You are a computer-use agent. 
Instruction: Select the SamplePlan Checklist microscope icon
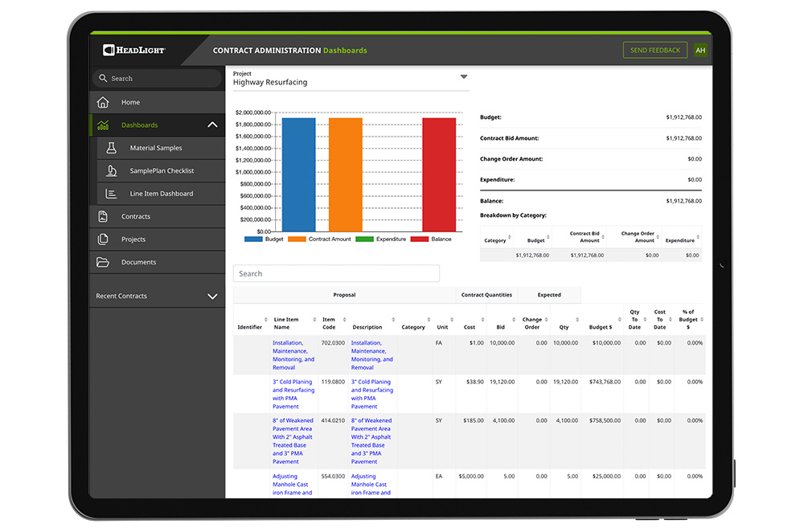112,171
